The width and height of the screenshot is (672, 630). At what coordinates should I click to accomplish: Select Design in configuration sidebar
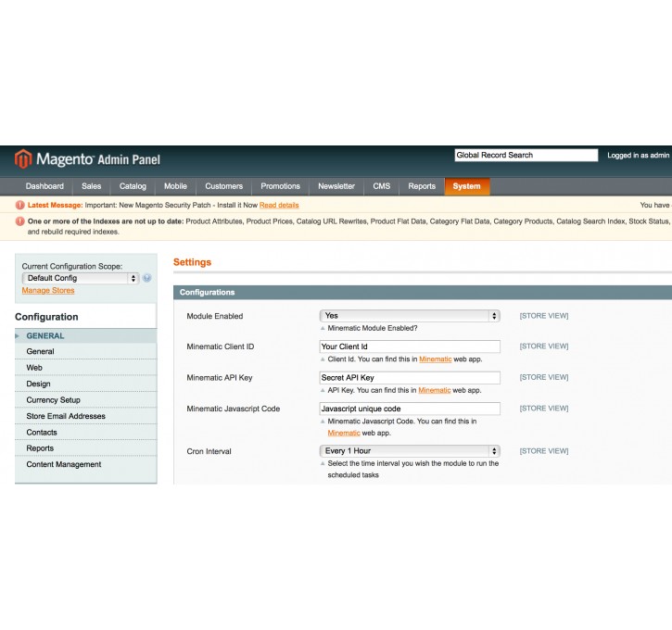pyautogui.click(x=85, y=384)
